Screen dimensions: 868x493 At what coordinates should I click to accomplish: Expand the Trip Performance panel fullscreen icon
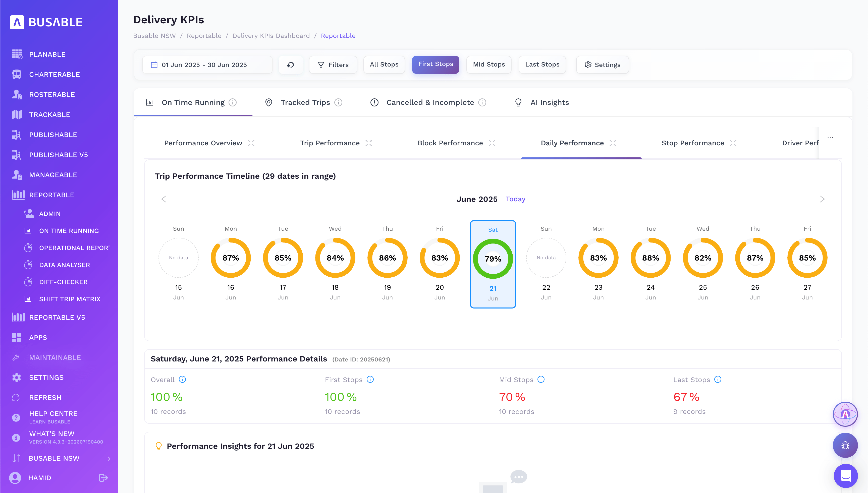tap(369, 143)
